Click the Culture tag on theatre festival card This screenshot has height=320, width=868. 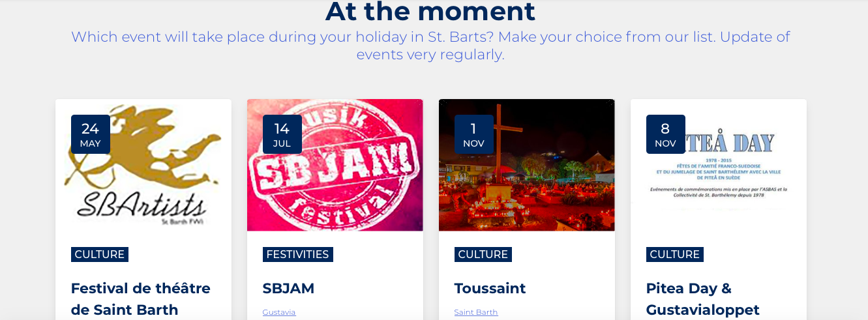click(99, 254)
